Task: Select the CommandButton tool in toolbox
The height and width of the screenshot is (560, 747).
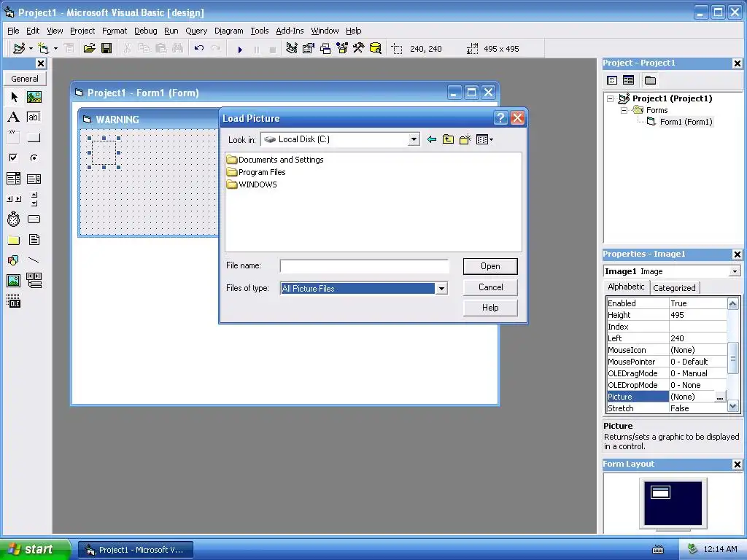Action: pos(34,138)
